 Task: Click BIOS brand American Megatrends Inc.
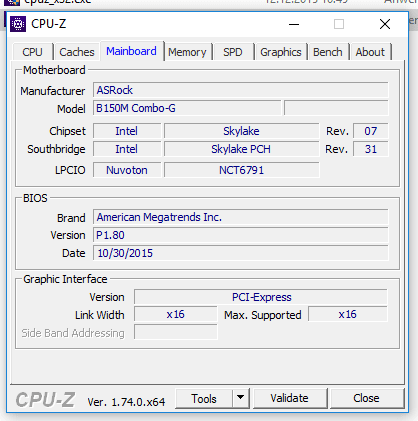coord(241,217)
